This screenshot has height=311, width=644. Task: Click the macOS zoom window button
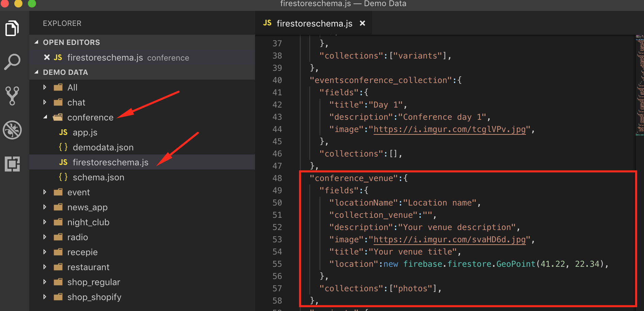coord(32,3)
